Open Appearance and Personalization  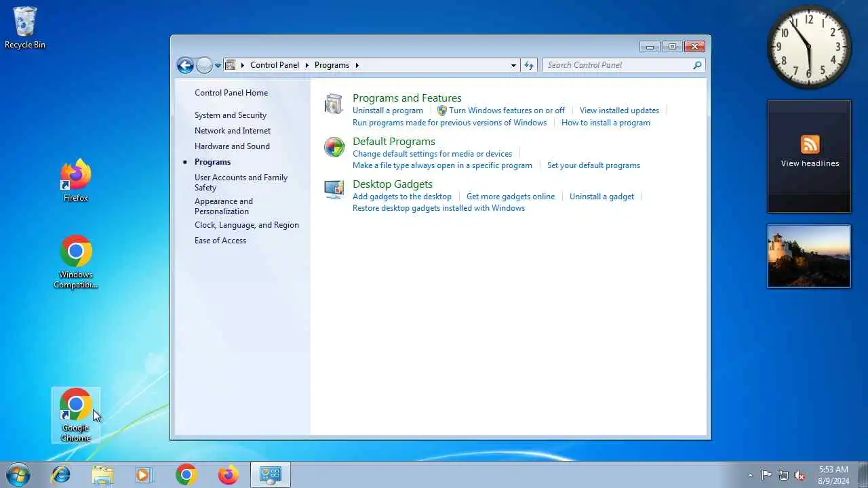(224, 206)
